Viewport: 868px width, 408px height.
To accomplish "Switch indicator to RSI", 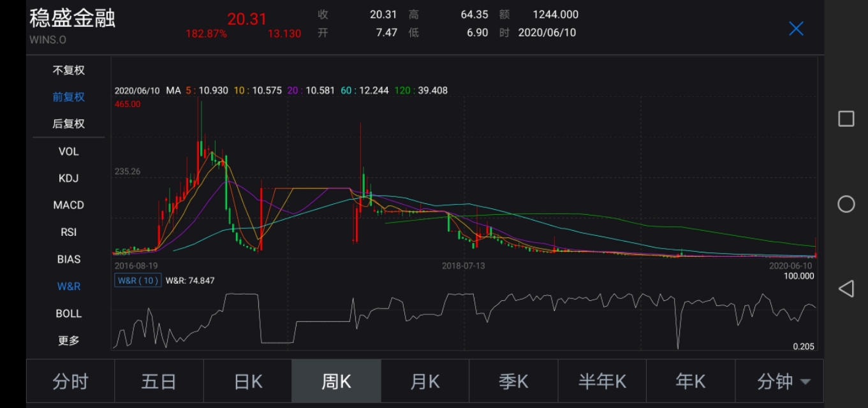I will coord(68,232).
